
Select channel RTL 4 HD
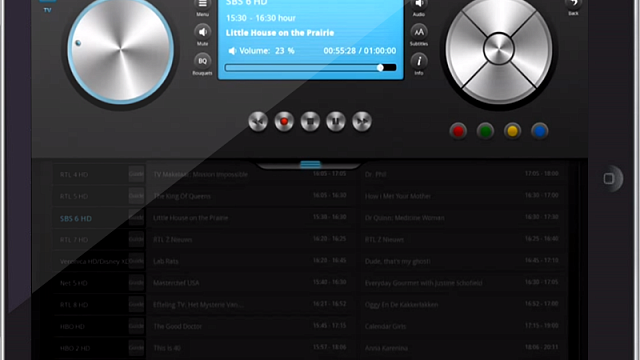click(74, 175)
